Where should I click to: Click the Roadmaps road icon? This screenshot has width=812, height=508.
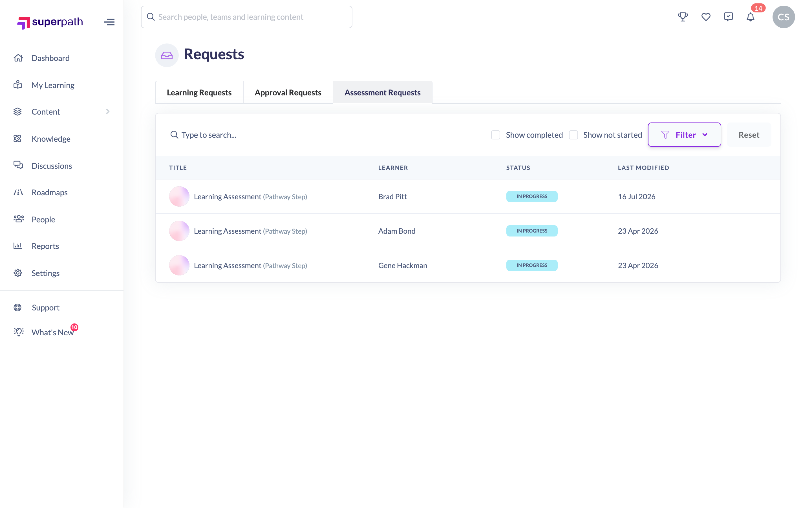pos(18,192)
